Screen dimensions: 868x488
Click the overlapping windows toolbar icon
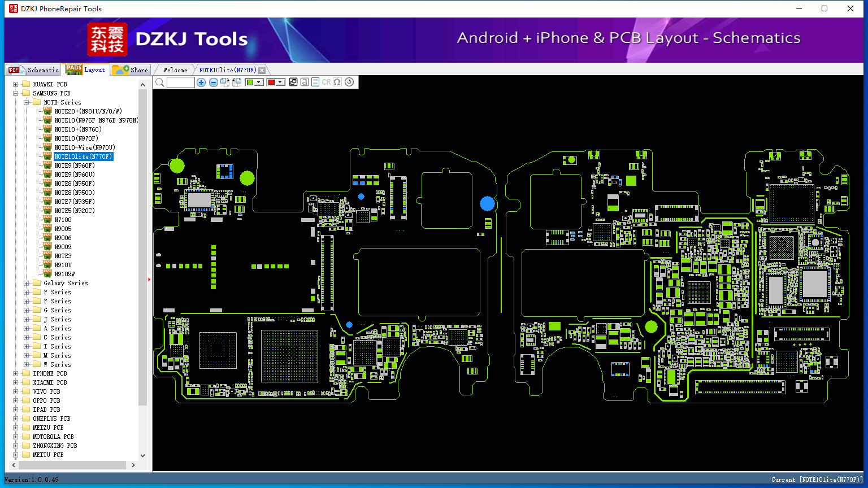pyautogui.click(x=293, y=82)
